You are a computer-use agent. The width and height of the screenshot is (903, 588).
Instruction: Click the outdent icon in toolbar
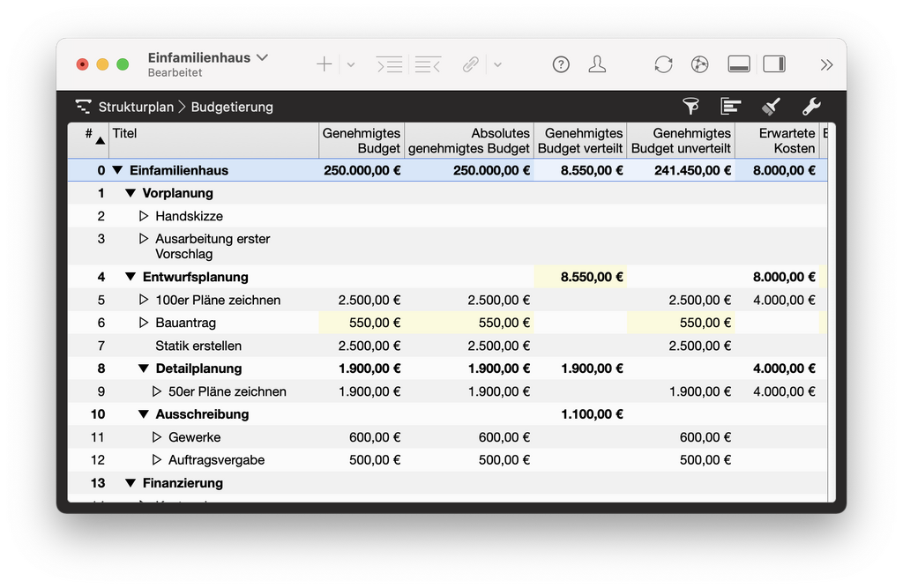428,64
